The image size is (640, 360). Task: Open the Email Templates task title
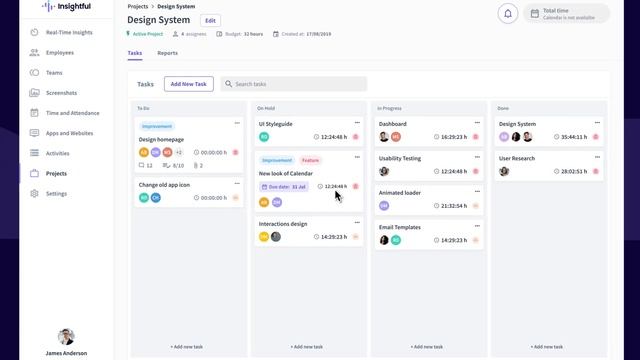pyautogui.click(x=400, y=227)
